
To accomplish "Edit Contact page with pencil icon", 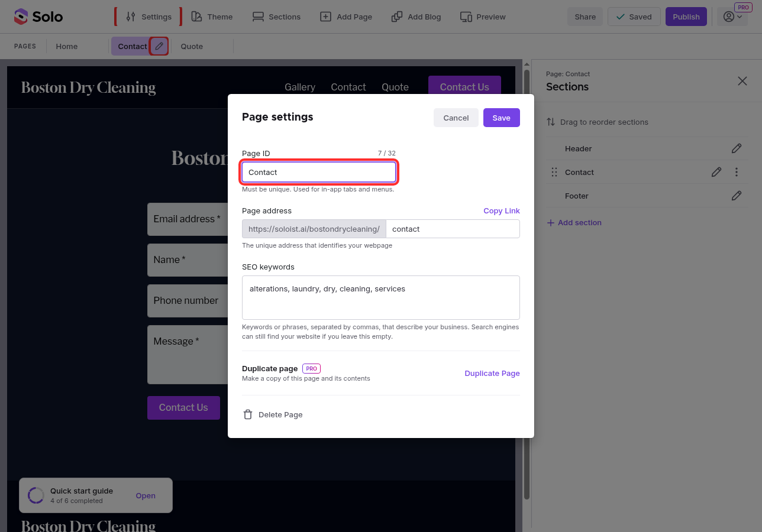I will (159, 46).
